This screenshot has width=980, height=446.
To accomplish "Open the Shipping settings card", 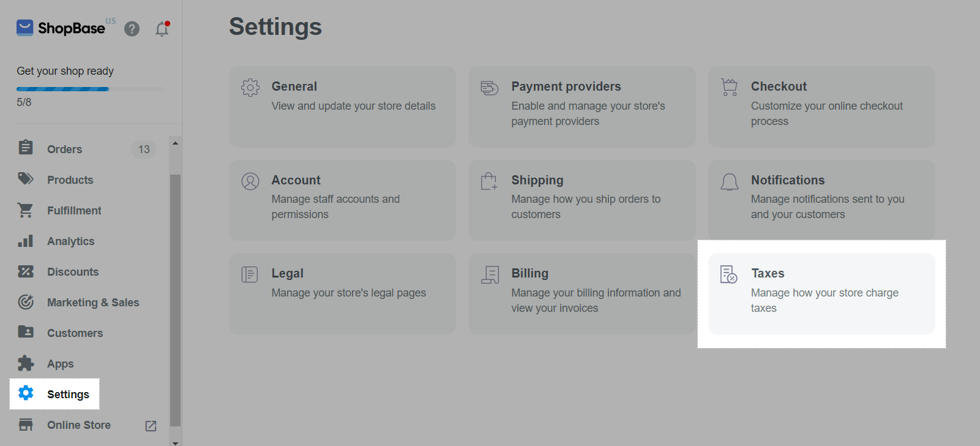I will (x=581, y=200).
